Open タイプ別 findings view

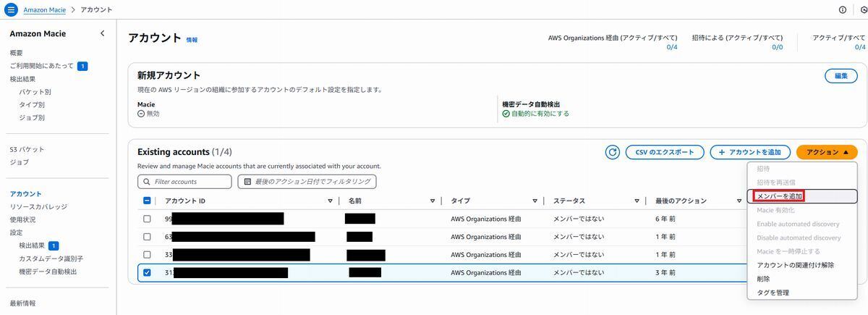tap(32, 104)
